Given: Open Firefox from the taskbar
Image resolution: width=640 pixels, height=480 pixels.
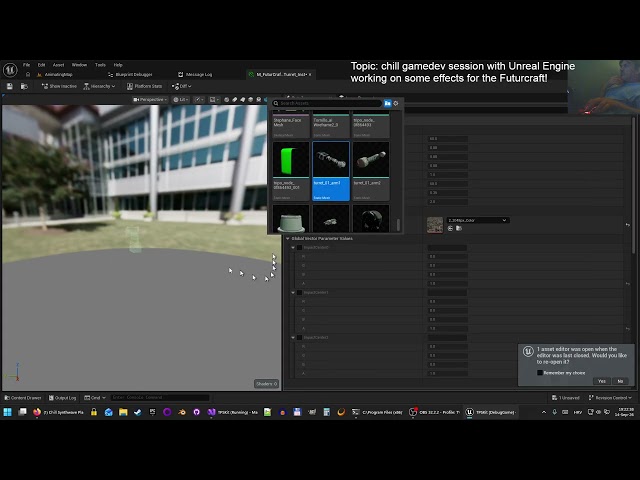Looking at the screenshot, I should tap(37, 412).
